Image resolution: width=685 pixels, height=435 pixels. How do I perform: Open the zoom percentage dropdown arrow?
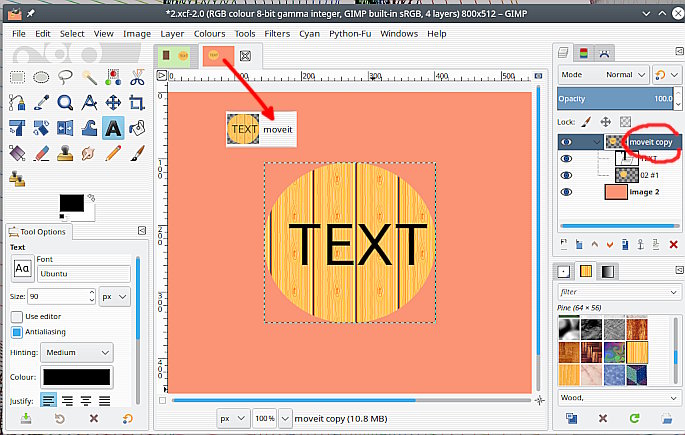click(285, 418)
